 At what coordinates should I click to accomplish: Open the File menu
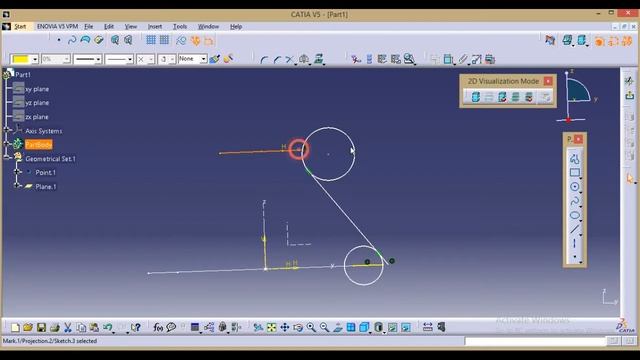tap(89, 27)
